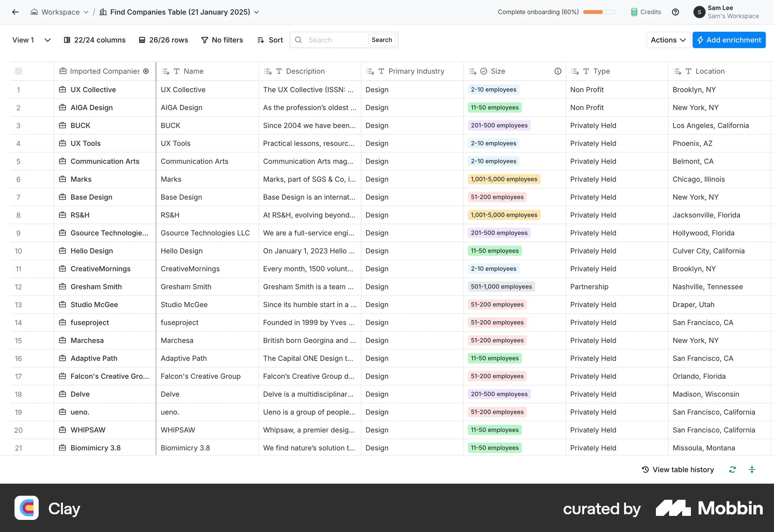Click the Complete onboarding progress bar
The image size is (774, 532).
pyautogui.click(x=599, y=12)
